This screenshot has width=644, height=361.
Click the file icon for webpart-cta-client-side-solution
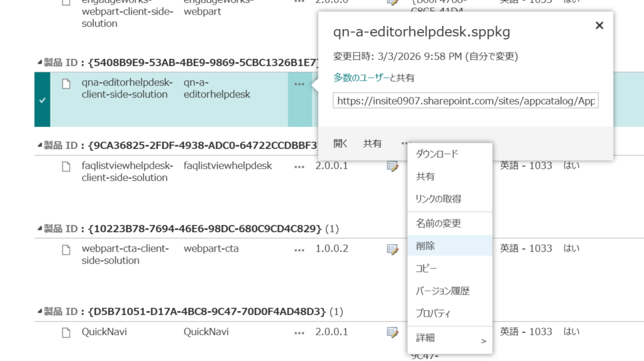point(66,249)
